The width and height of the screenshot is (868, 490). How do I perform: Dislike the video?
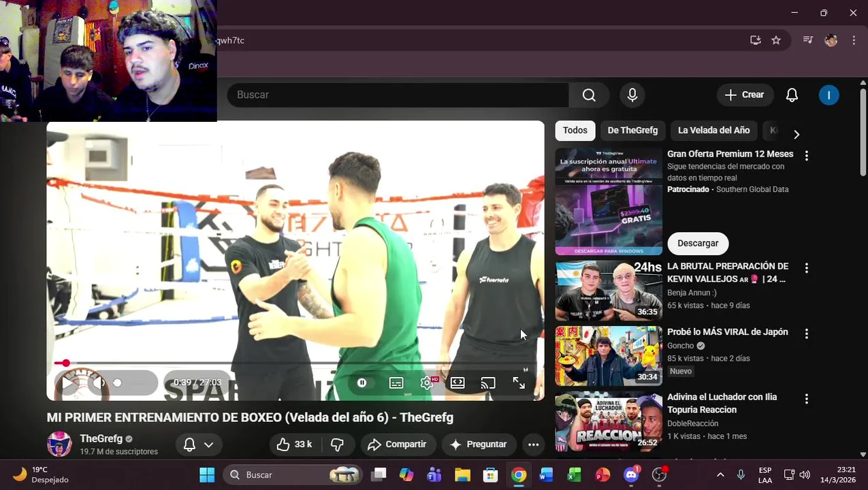(337, 444)
